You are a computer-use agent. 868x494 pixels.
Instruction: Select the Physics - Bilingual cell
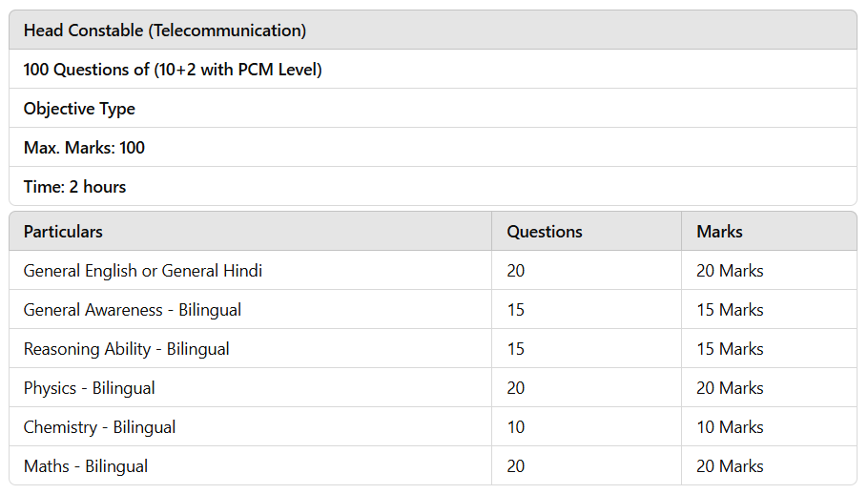tap(250, 388)
